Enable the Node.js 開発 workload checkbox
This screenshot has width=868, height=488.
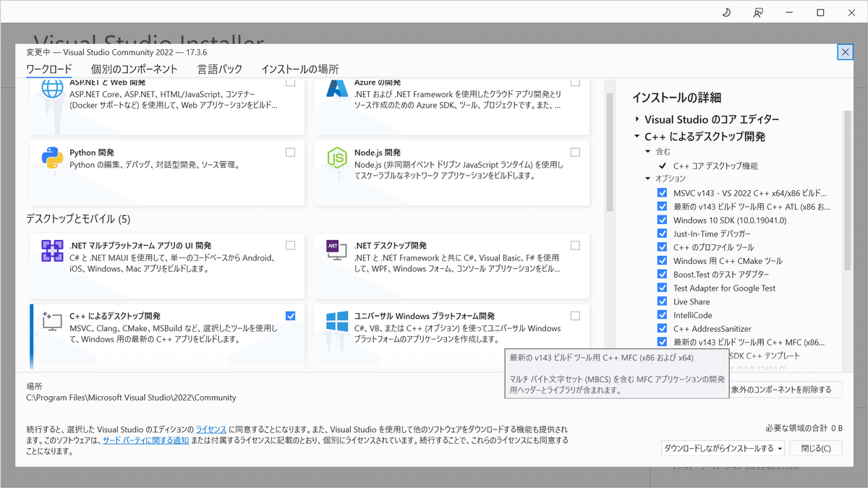click(575, 153)
